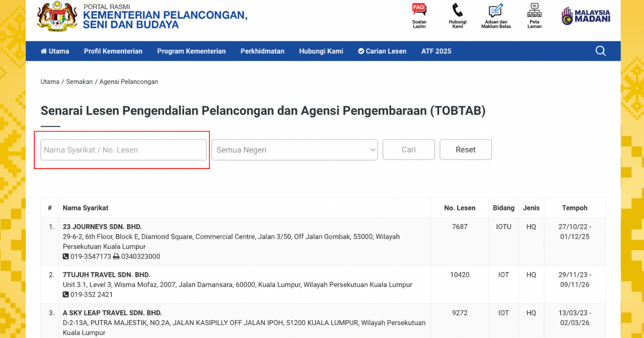Open the search magnifier in navbar
Viewport: 644px width, 338px height.
[x=601, y=51]
